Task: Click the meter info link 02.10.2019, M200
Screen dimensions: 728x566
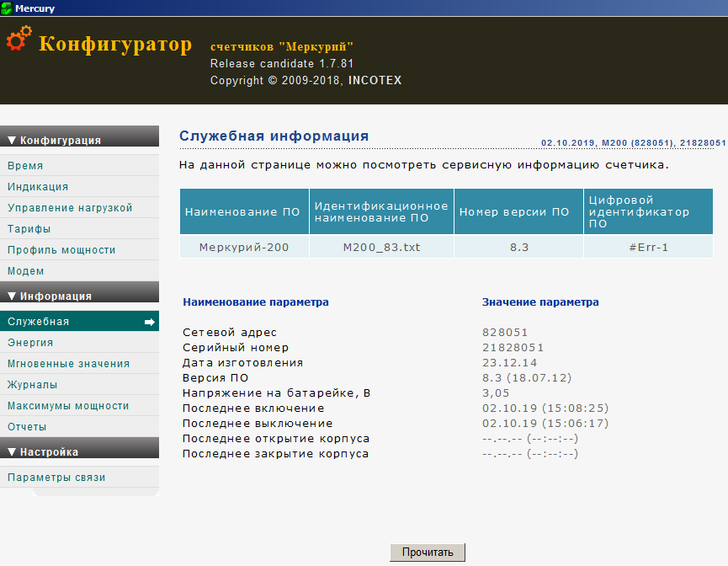Action: [x=633, y=143]
